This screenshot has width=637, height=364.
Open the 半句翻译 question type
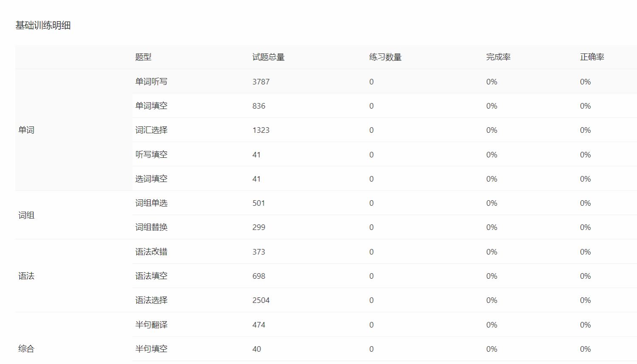pyautogui.click(x=151, y=325)
